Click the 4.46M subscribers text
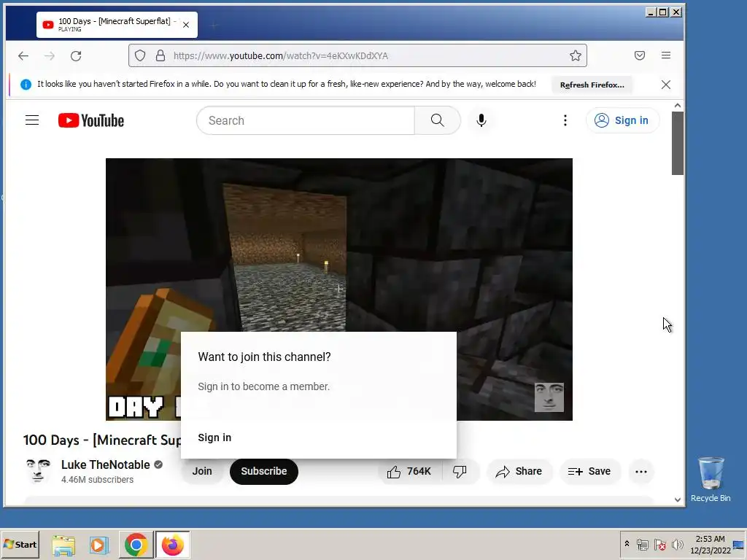Image resolution: width=747 pixels, height=560 pixels. (x=97, y=480)
